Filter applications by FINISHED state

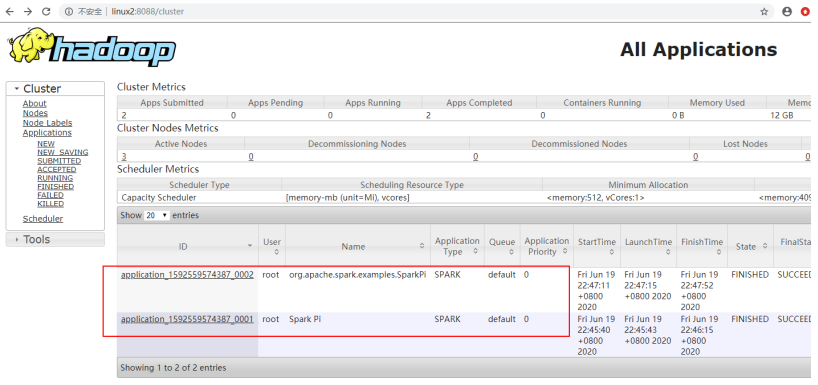coord(55,186)
